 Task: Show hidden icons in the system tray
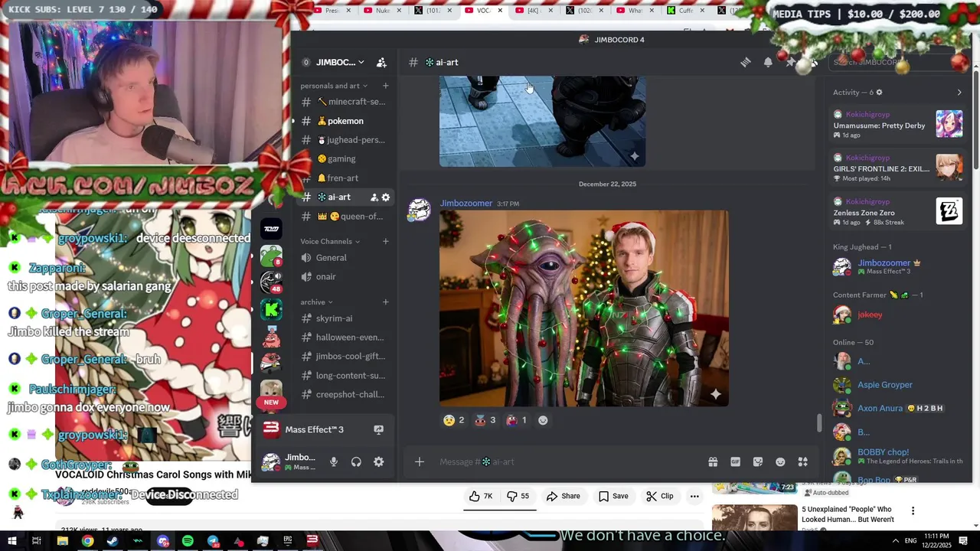[896, 541]
